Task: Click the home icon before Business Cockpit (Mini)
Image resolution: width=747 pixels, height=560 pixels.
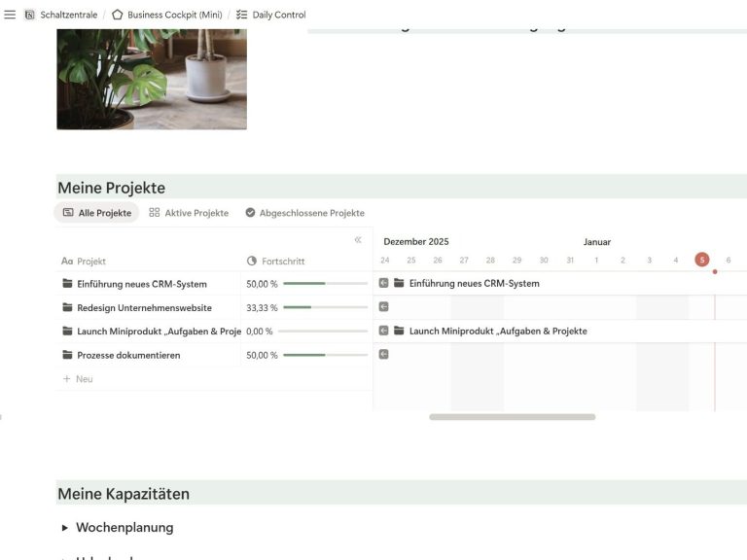Action: pyautogui.click(x=118, y=15)
